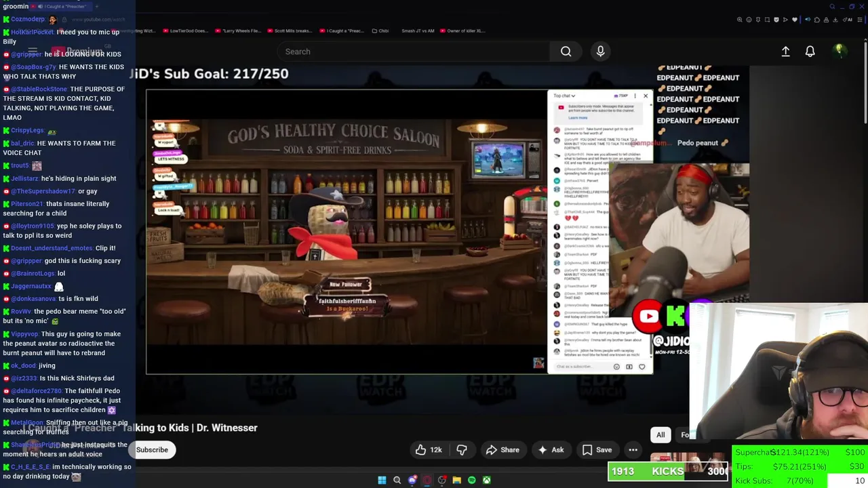The image size is (868, 488).
Task: Click the browser tab search magnifier
Action: (x=833, y=7)
